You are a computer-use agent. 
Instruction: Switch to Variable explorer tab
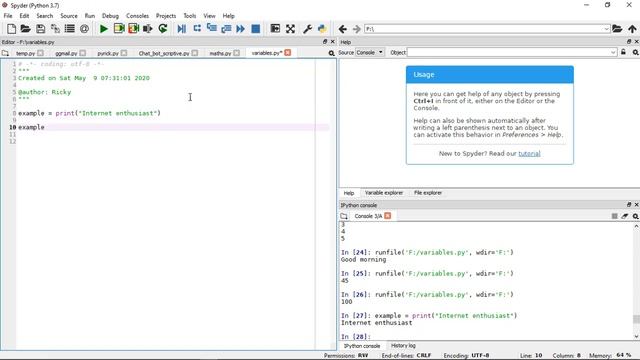pyautogui.click(x=384, y=193)
